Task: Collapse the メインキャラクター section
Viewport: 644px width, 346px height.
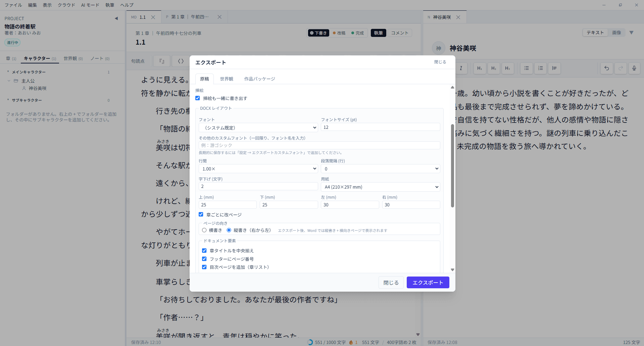Action: coord(8,72)
